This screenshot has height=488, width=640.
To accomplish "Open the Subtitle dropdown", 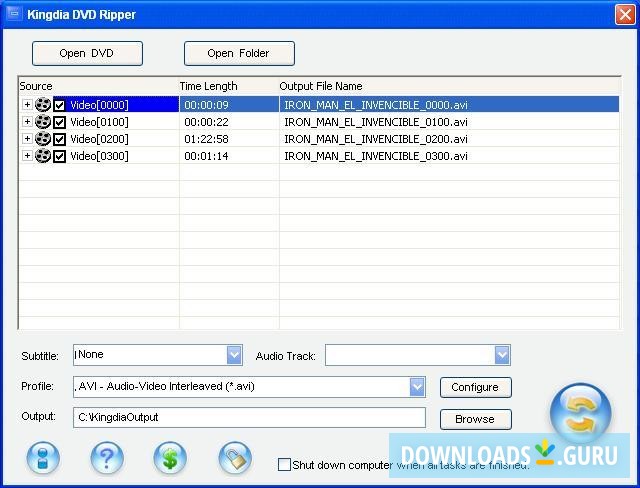I will click(234, 355).
